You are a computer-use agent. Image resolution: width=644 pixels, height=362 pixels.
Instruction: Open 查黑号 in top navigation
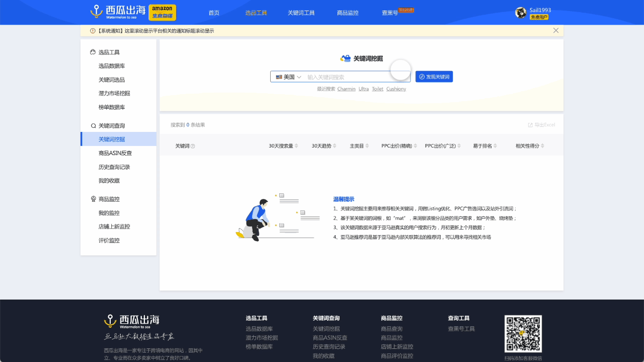pos(390,13)
